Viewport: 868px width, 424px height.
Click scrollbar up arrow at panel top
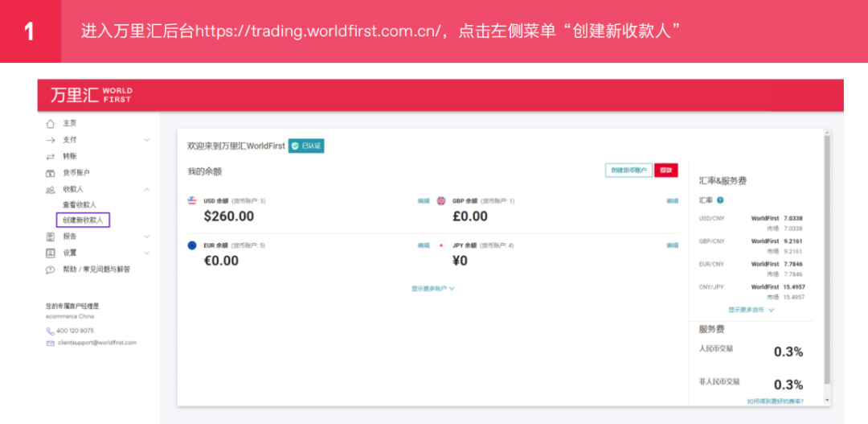827,133
